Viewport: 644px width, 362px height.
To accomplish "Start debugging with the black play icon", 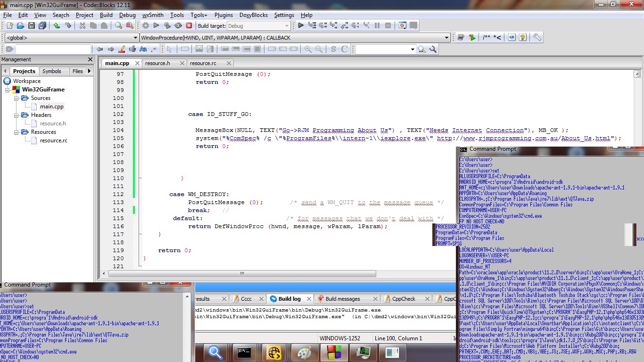I will coord(301,25).
